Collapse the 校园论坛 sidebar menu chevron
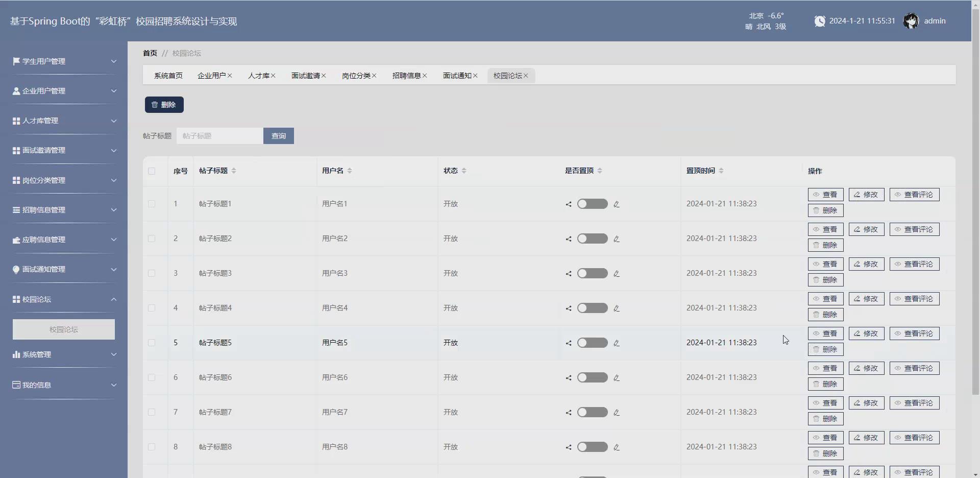 click(114, 299)
